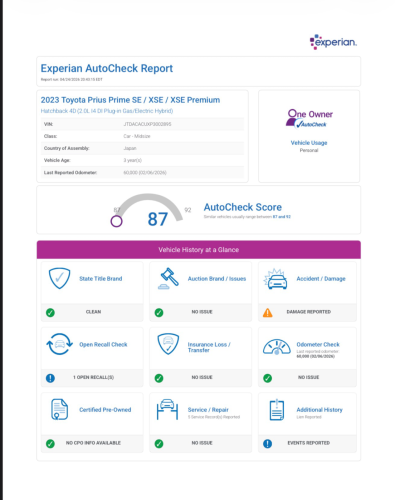The image size is (395, 500).
Task: Click the Service / Repair car lift icon
Action: 167,409
